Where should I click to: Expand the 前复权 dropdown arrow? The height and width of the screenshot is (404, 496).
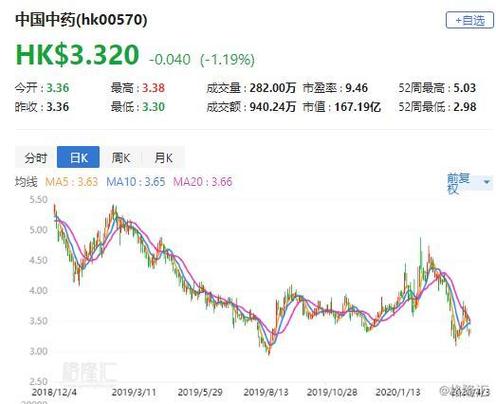(486, 182)
